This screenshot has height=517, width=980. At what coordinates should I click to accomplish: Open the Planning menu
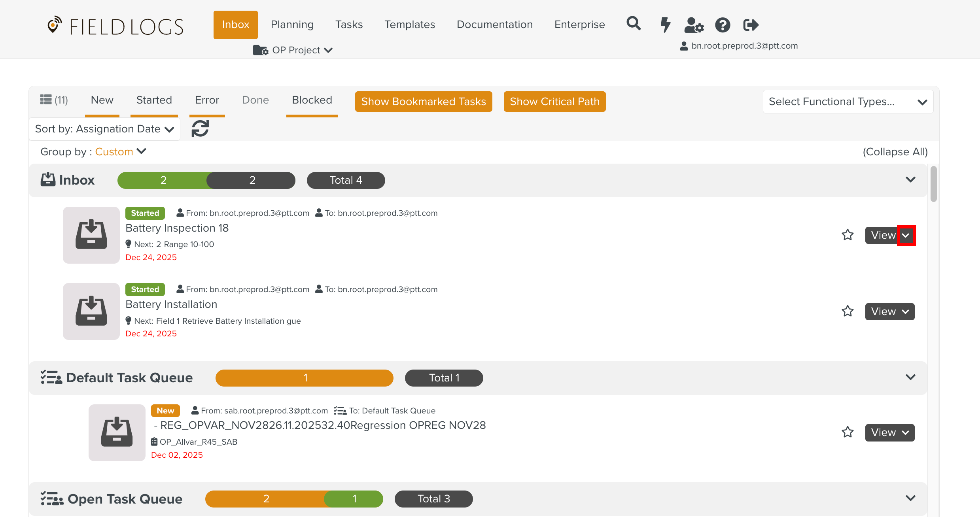pyautogui.click(x=292, y=25)
